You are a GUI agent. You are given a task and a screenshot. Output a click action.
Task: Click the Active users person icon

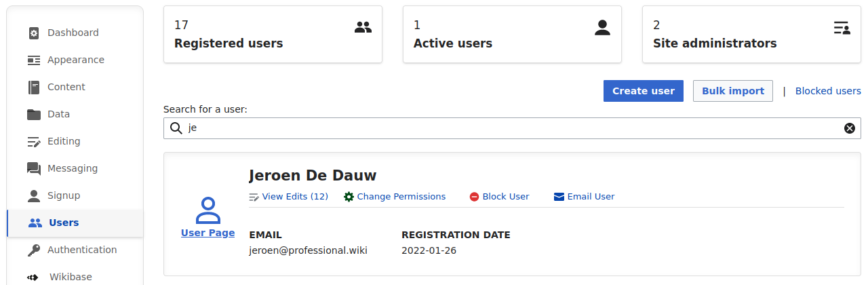(602, 28)
